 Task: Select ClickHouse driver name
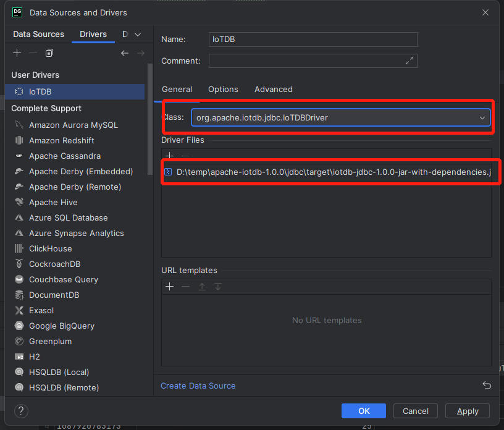tap(51, 248)
